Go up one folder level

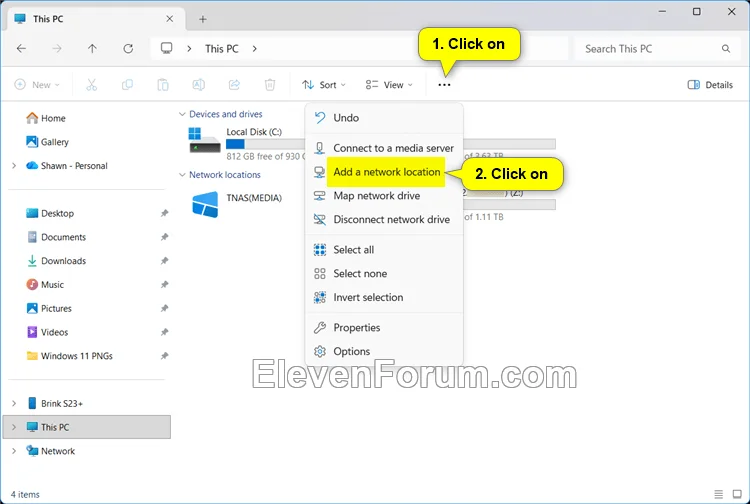92,48
